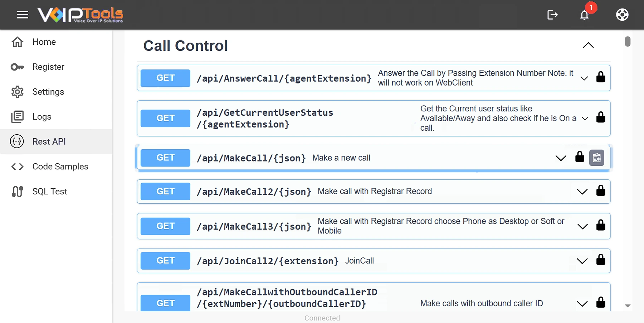Image resolution: width=644 pixels, height=323 pixels.
Task: Click the vertical scrollbar thumb
Action: tap(628, 42)
